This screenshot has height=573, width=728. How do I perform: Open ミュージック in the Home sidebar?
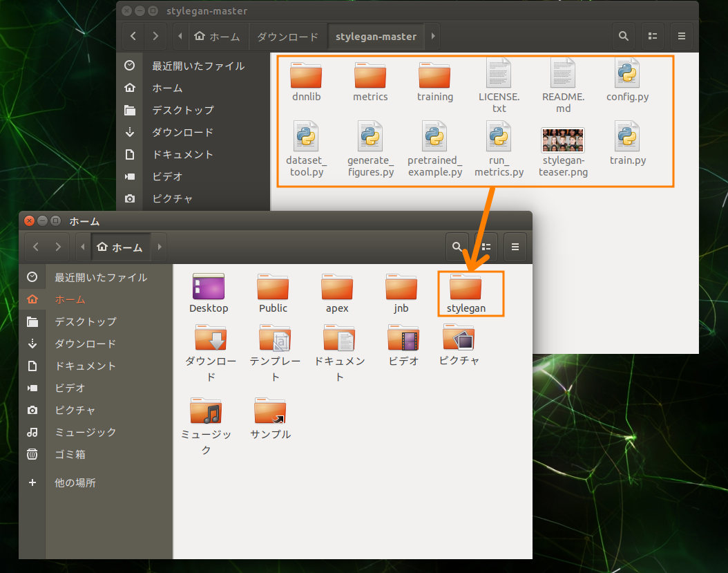coord(86,432)
